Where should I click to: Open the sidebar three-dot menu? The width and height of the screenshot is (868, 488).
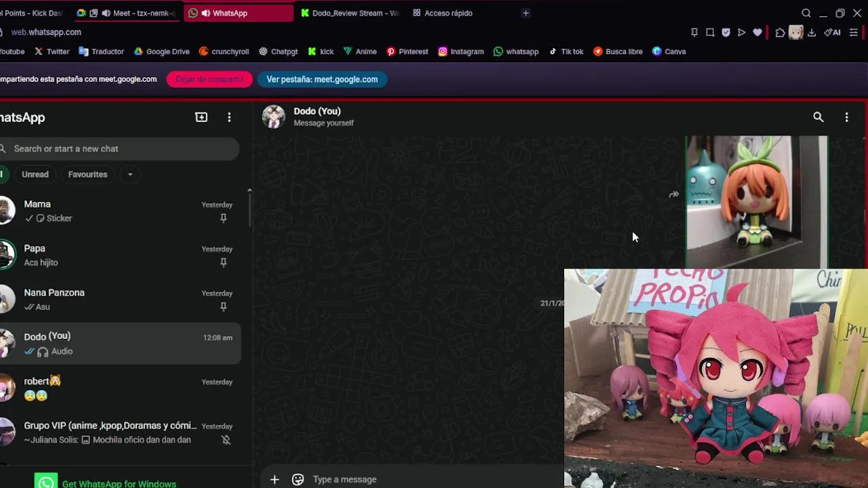[x=229, y=117]
